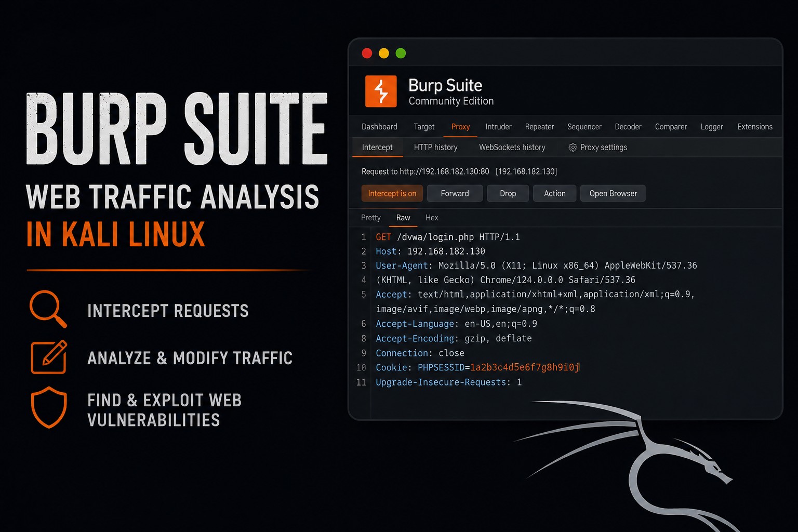The height and width of the screenshot is (532, 798).
Task: Switch to the Hex view tab
Action: tap(432, 218)
